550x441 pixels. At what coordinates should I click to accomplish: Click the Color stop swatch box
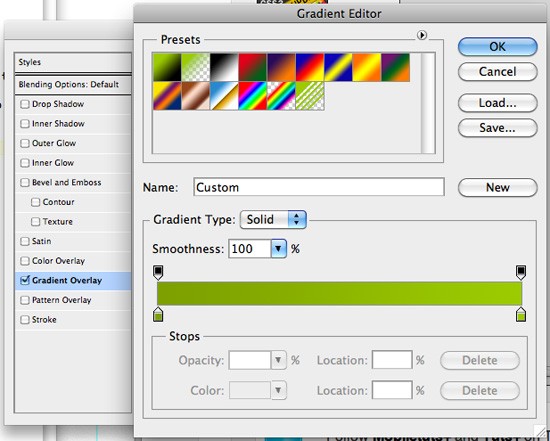coord(250,390)
